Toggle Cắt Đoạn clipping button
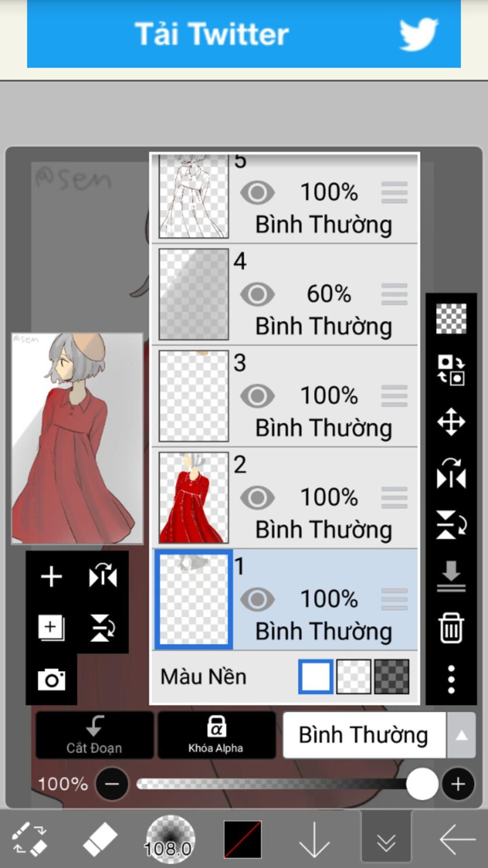The height and width of the screenshot is (868, 488). click(x=94, y=735)
